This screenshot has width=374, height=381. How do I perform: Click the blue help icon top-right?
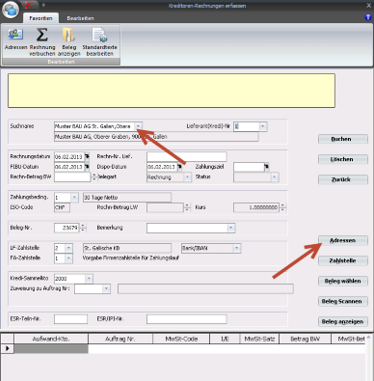click(368, 17)
